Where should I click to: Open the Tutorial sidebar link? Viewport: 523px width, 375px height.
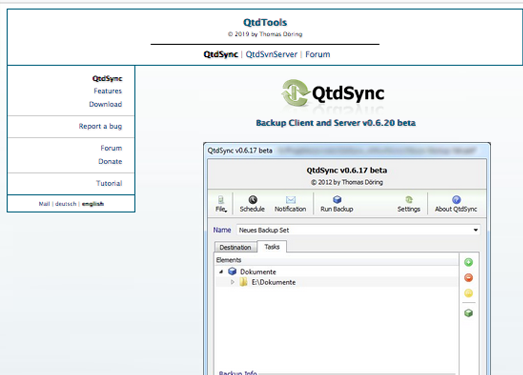[109, 183]
